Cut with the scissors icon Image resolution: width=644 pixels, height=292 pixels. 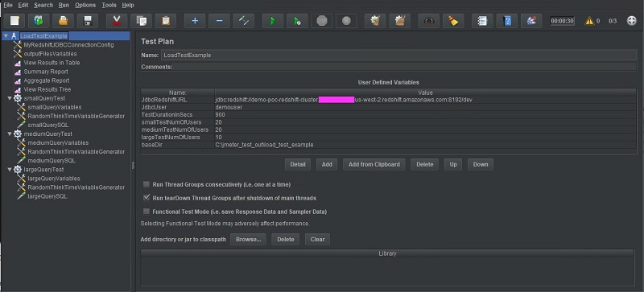[x=117, y=21]
